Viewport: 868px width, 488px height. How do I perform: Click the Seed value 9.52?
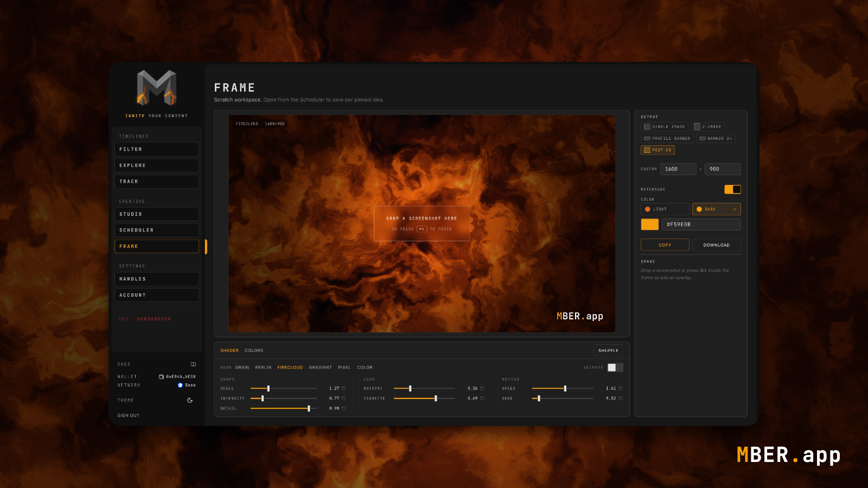tap(611, 398)
